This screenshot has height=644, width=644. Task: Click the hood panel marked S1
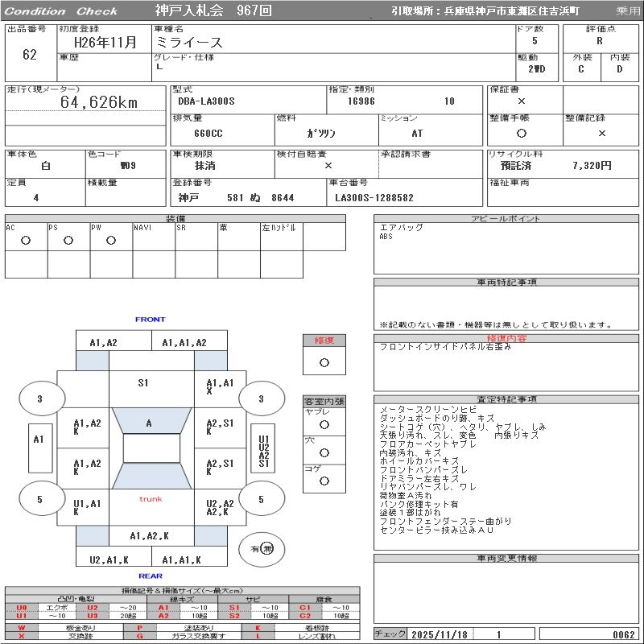click(143, 383)
